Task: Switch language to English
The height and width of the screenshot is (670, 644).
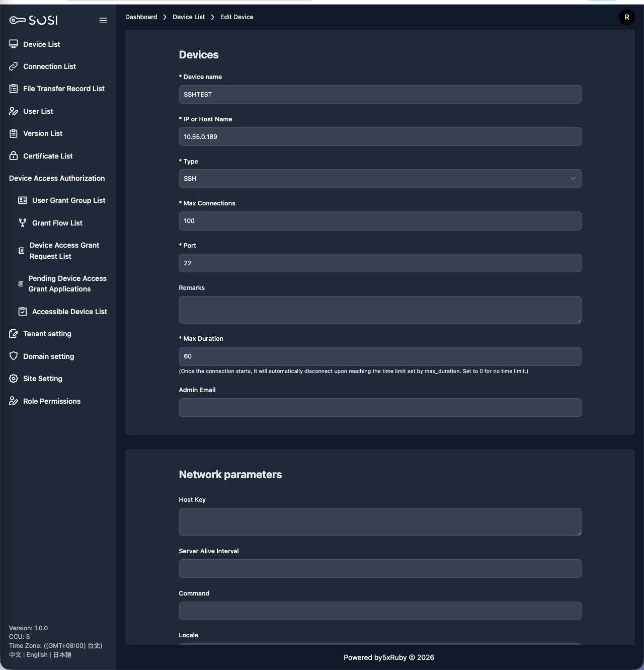Action: pyautogui.click(x=37, y=655)
